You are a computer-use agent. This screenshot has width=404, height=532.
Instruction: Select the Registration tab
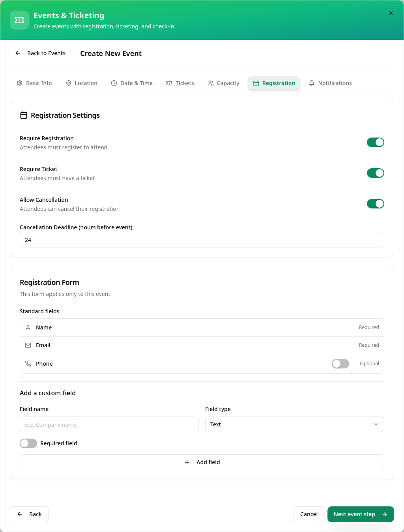[274, 83]
